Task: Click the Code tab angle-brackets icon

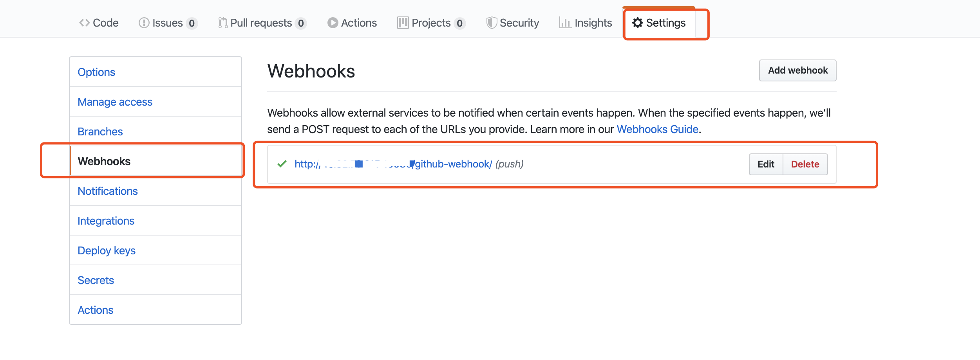Action: click(84, 23)
